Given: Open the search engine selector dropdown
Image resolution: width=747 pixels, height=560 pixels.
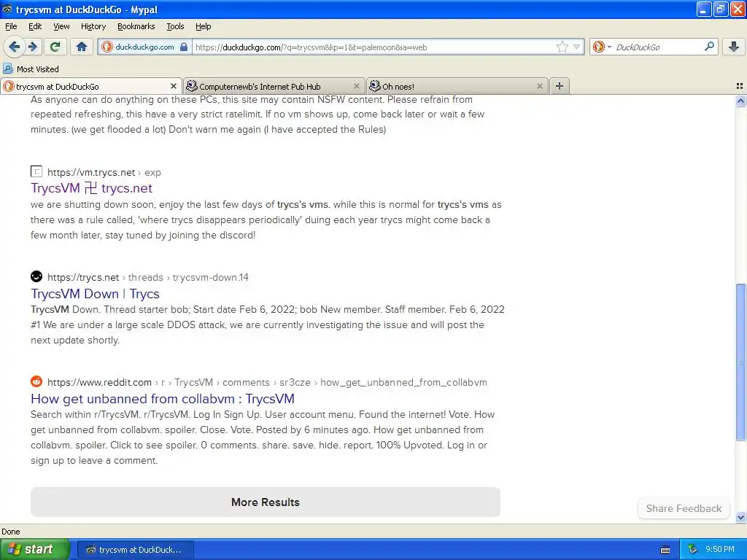Looking at the screenshot, I should tap(602, 47).
